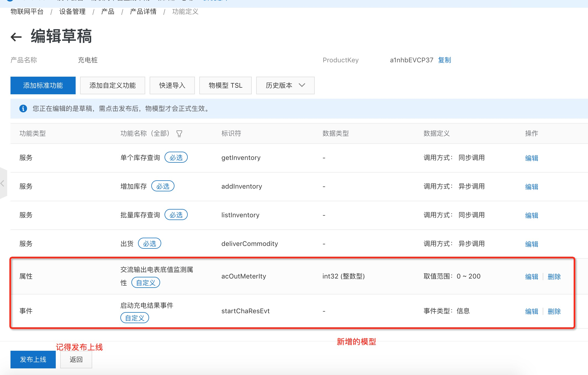Viewport: 588px width, 375px height.
Task: Click 添加标准功能 button
Action: point(43,85)
